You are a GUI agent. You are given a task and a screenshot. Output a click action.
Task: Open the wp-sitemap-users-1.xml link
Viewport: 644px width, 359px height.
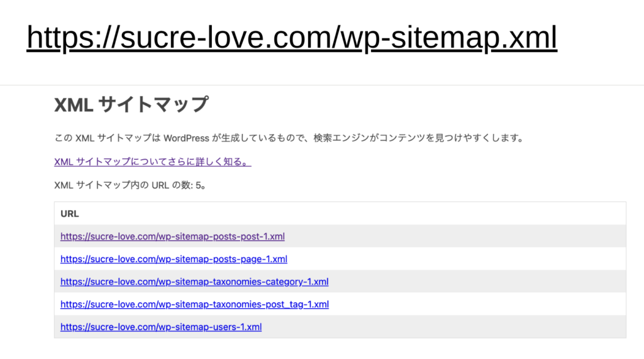161,327
